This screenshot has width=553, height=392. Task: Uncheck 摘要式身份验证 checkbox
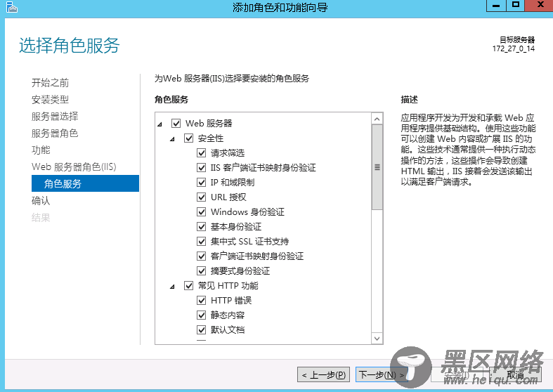tap(202, 271)
